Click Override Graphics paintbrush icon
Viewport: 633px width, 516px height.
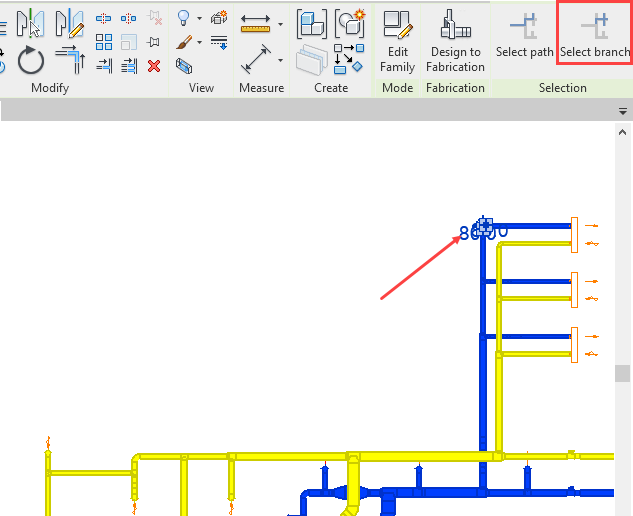(x=184, y=42)
